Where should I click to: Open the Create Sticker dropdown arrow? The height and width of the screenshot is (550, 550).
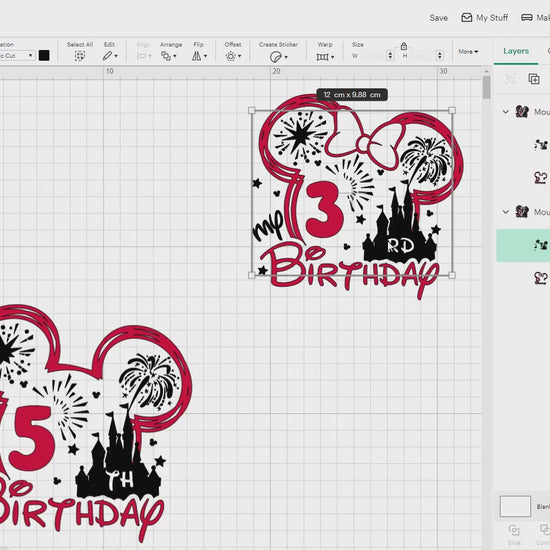coord(286,57)
